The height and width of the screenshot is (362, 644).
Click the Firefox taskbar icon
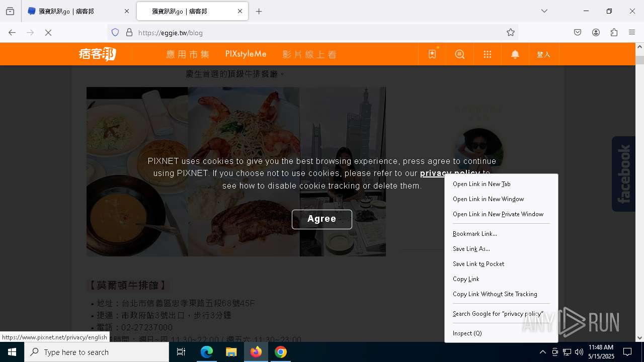[x=256, y=352]
